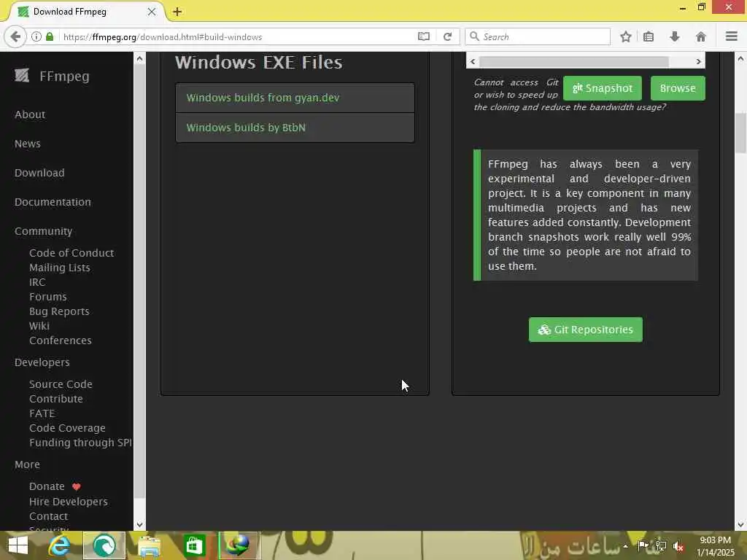Show hidden tray icons arrow
Viewport: 747px width, 560px height.
pos(625,546)
